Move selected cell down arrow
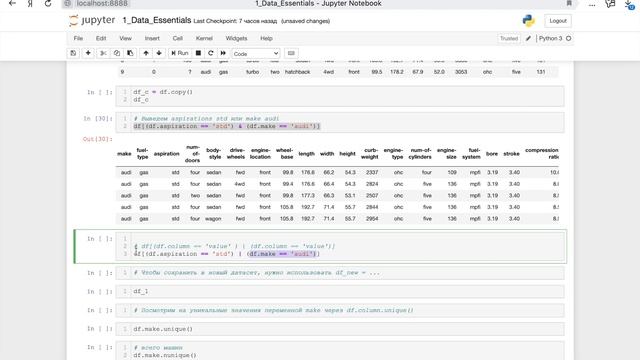The width and height of the screenshot is (640, 360). tap(159, 53)
